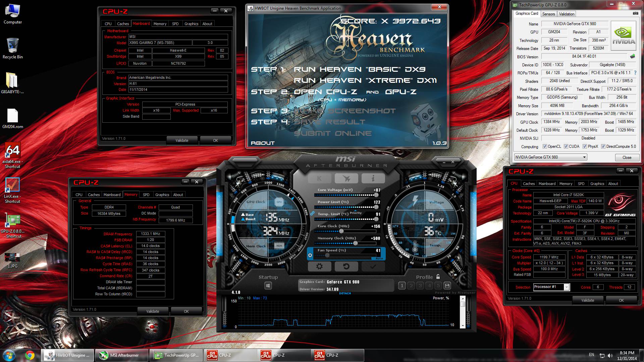
Task: Click Validate in the CPU-Z Mainboard window
Action: click(182, 140)
